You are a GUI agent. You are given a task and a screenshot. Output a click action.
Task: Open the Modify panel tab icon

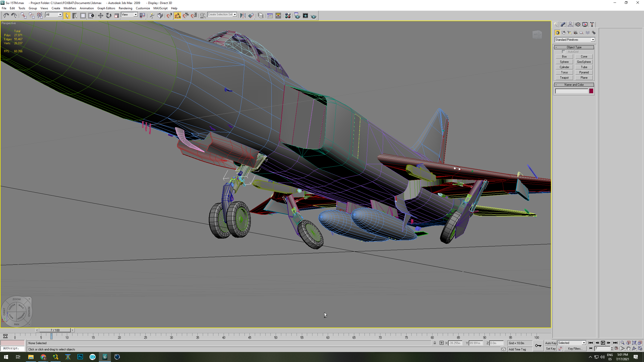(563, 24)
